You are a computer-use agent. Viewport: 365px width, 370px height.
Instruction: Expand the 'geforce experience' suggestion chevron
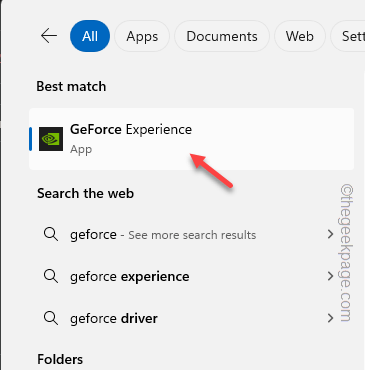[x=330, y=276]
